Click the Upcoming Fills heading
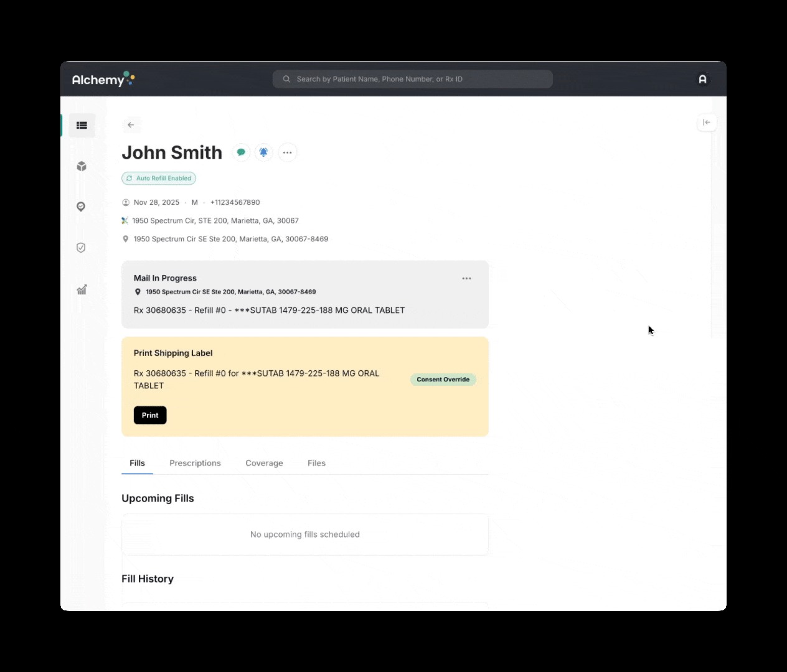This screenshot has height=672, width=787. tap(158, 498)
